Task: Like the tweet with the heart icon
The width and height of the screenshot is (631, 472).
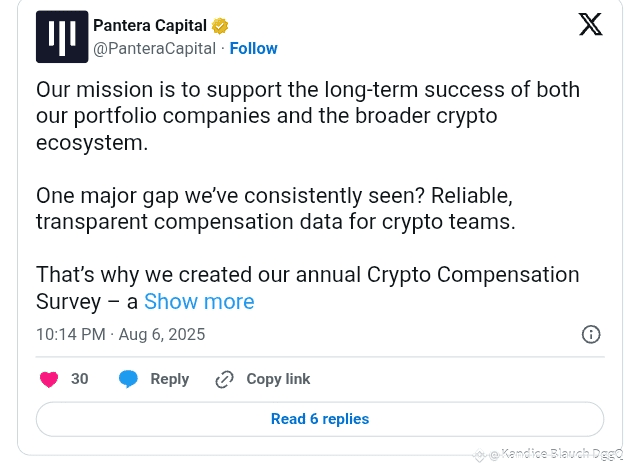Action: click(49, 379)
